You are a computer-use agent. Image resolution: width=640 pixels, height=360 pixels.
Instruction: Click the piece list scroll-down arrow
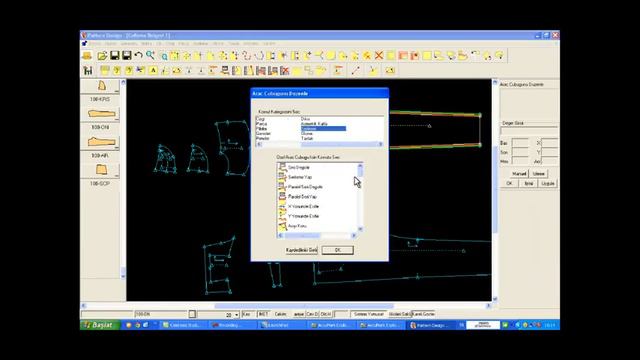(123, 276)
